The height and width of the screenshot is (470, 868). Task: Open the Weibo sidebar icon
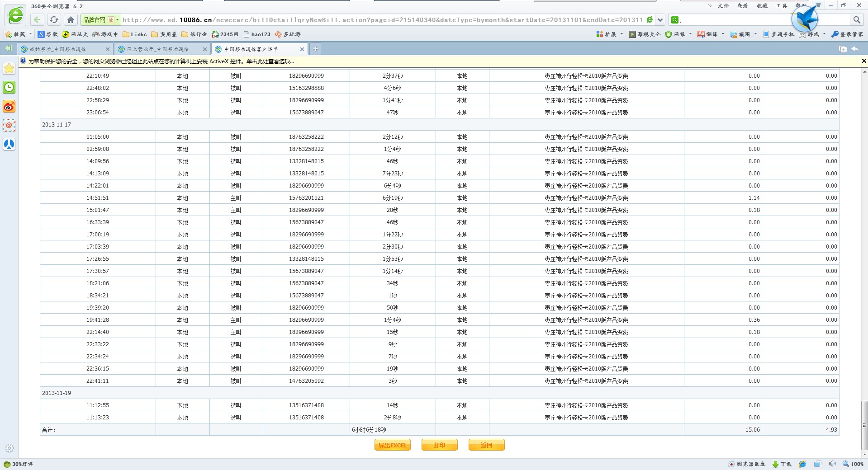tap(9, 106)
